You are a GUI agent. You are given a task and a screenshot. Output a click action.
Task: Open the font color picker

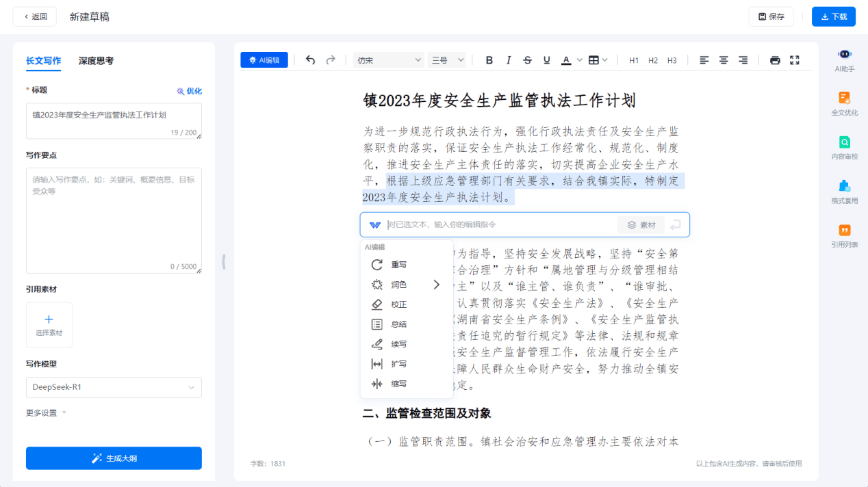tap(566, 60)
